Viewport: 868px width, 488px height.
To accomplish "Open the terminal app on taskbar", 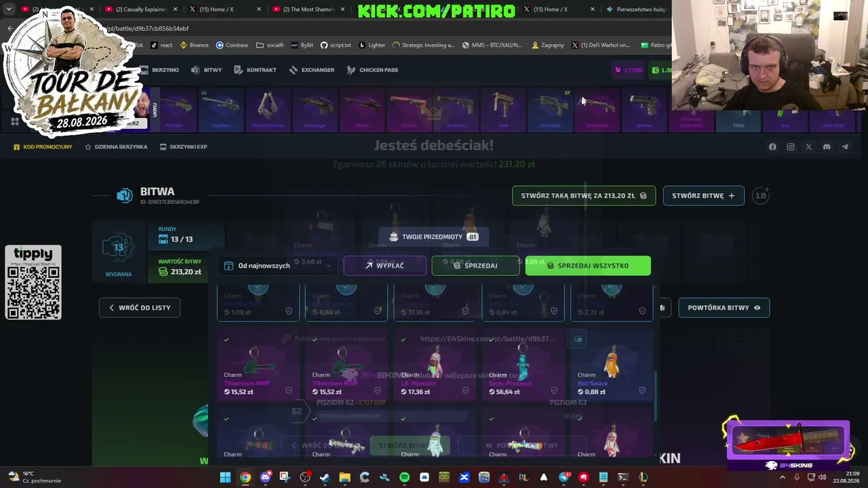I will click(623, 477).
